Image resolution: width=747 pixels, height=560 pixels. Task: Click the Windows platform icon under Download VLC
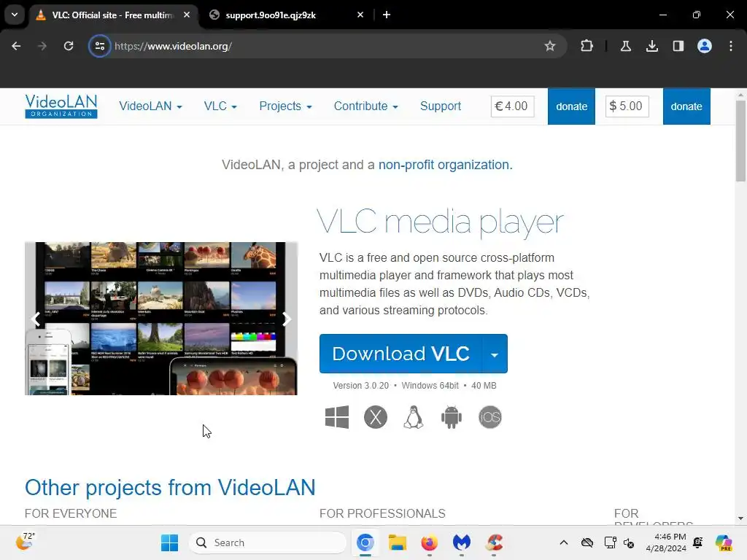coord(337,417)
